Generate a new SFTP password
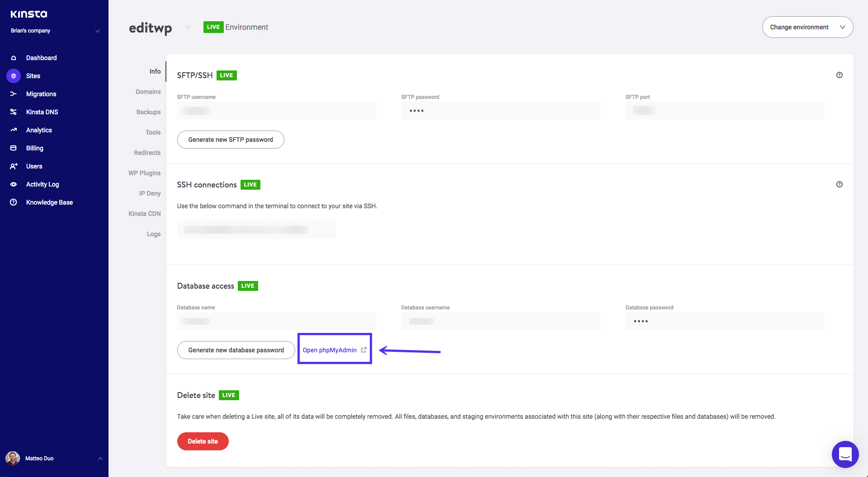 point(231,139)
